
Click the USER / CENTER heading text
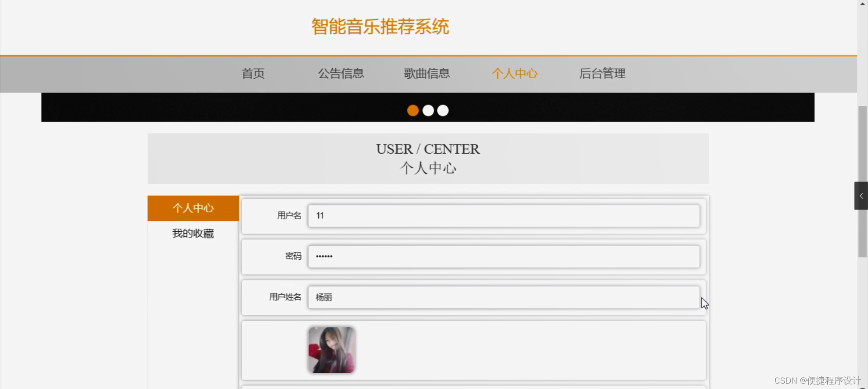428,149
